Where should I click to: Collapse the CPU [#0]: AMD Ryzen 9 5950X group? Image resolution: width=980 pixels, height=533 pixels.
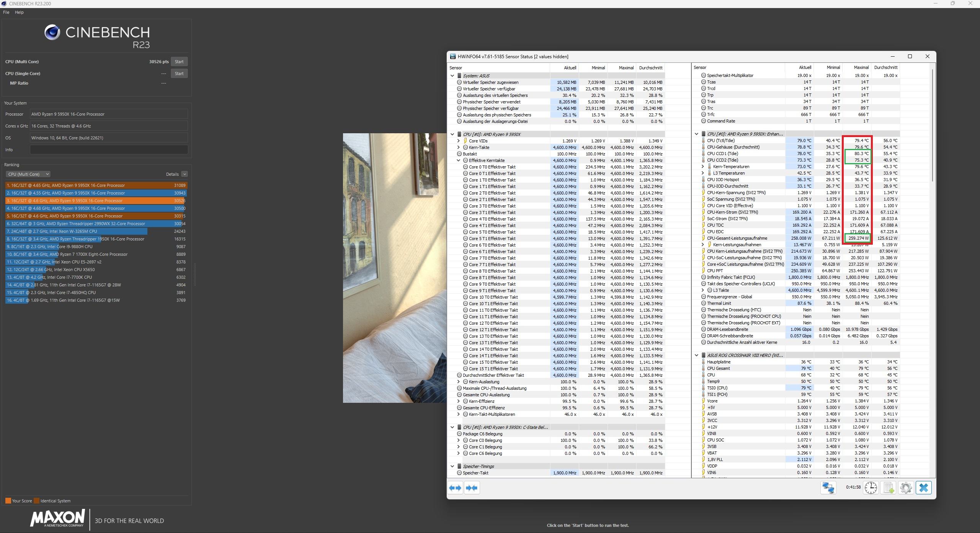(x=452, y=134)
